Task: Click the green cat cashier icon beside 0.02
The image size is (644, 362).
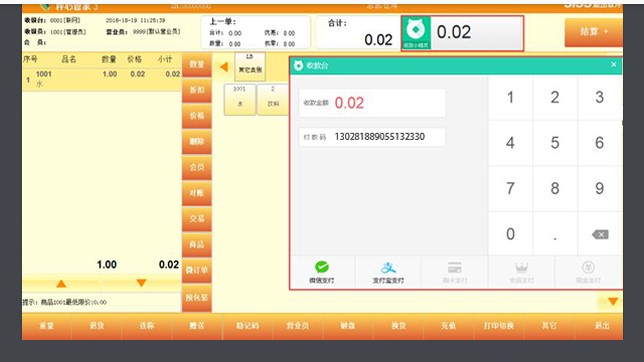Action: click(x=416, y=33)
